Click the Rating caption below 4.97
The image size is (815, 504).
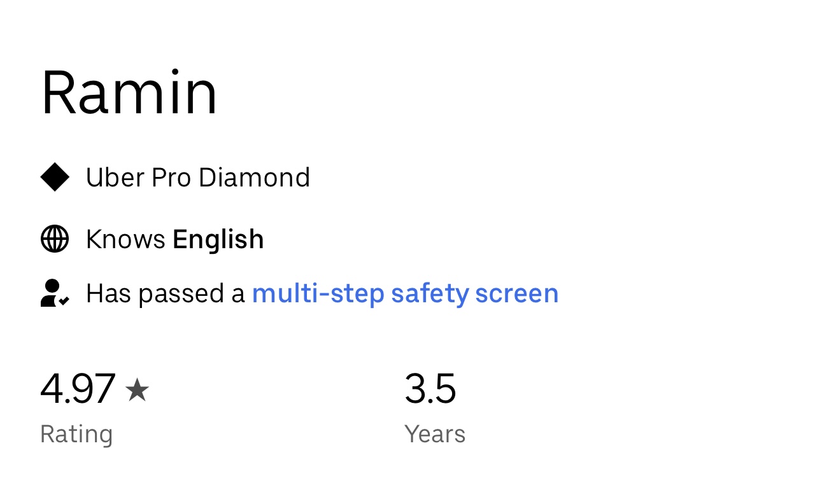point(76,434)
